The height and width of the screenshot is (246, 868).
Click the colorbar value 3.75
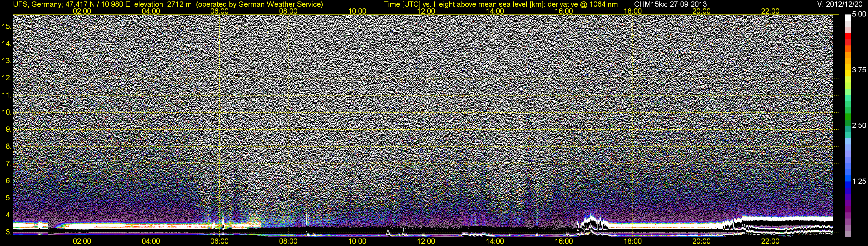click(859, 70)
